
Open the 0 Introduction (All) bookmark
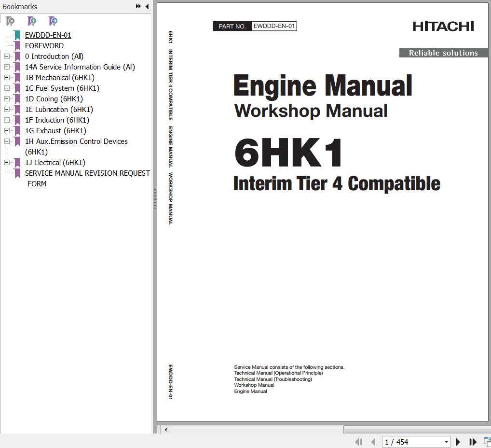pos(54,56)
